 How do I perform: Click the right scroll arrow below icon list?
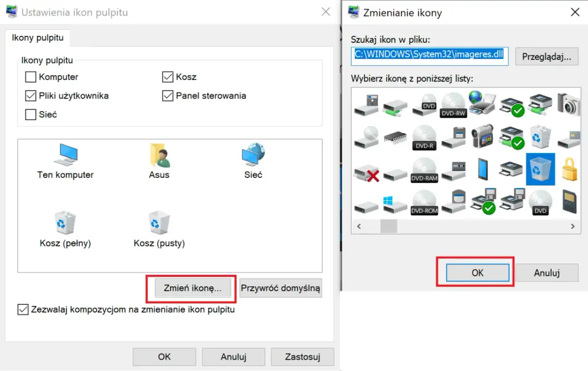click(572, 226)
